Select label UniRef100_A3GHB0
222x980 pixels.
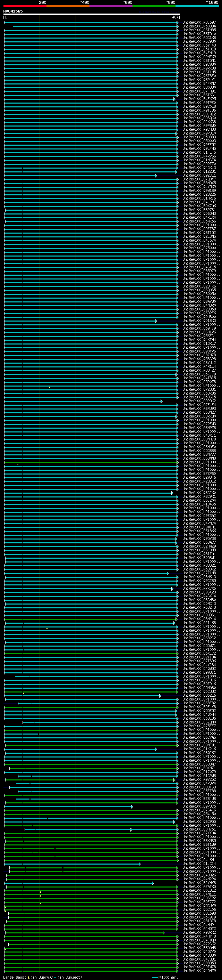199,600
